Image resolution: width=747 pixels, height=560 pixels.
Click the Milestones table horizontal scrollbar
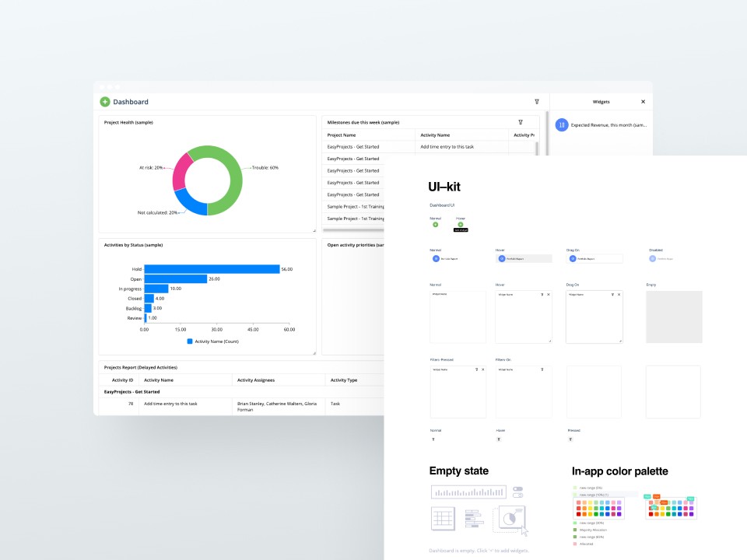click(x=353, y=230)
